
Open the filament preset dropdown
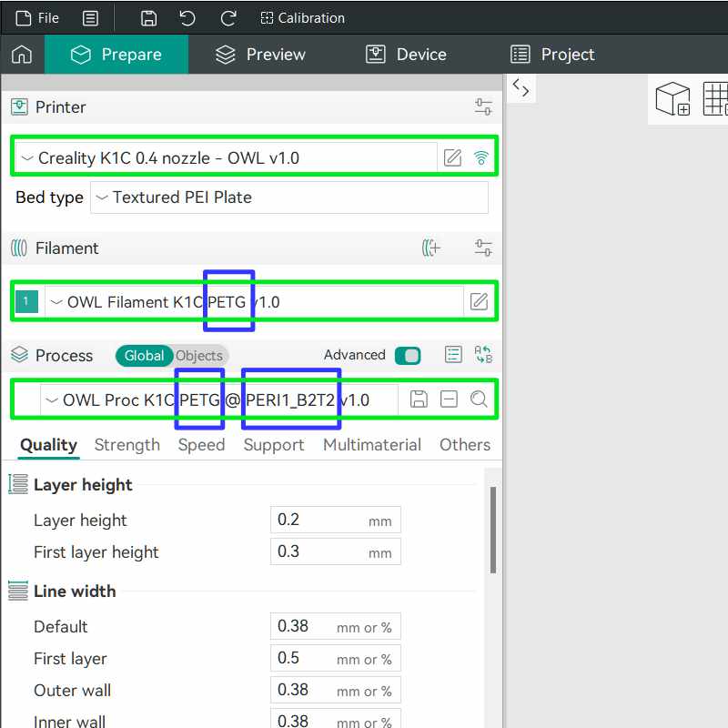click(255, 302)
